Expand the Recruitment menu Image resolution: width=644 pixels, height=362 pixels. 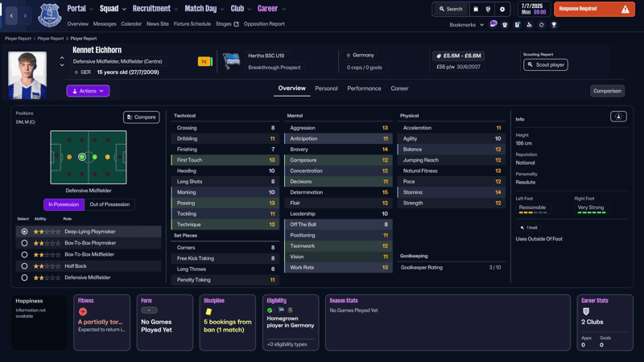155,9
